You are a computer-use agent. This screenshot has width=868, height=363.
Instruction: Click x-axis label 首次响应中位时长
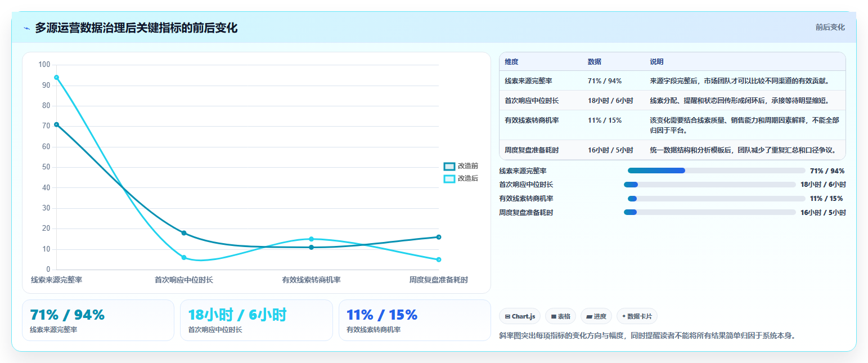(184, 280)
